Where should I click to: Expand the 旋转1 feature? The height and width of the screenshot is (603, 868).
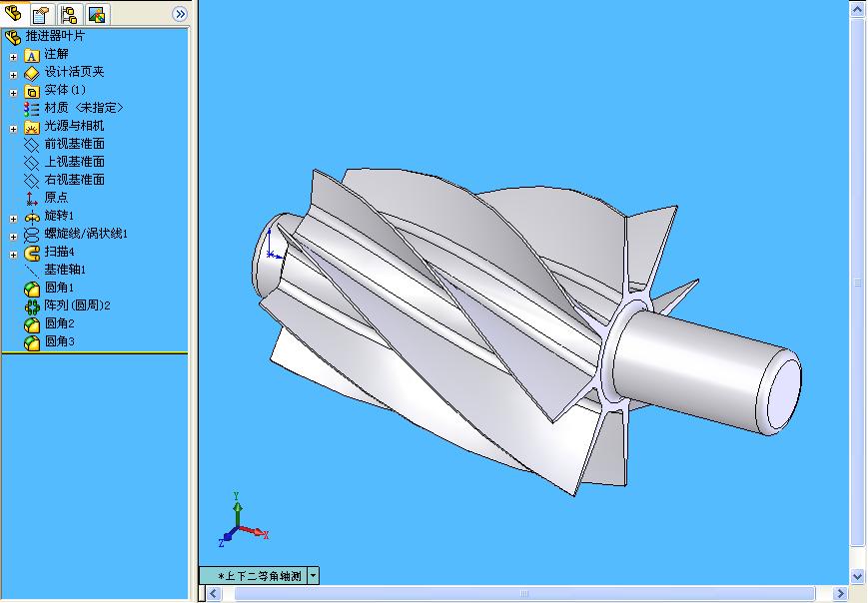(x=13, y=219)
